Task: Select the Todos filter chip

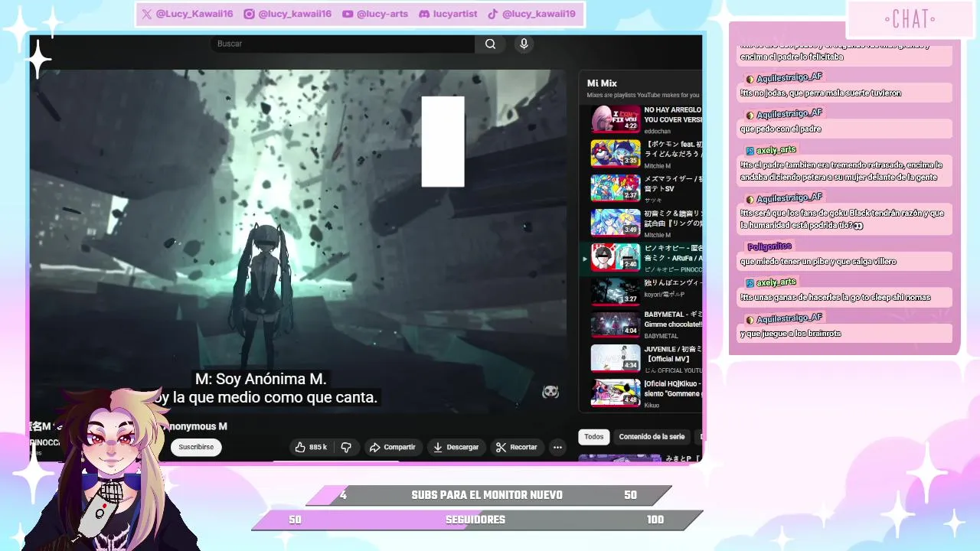Action: pyautogui.click(x=594, y=437)
